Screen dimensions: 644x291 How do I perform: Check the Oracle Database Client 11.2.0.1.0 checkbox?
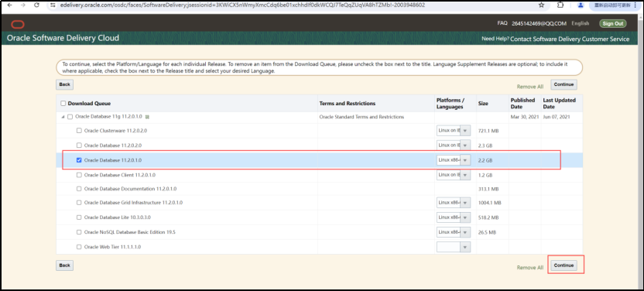79,175
